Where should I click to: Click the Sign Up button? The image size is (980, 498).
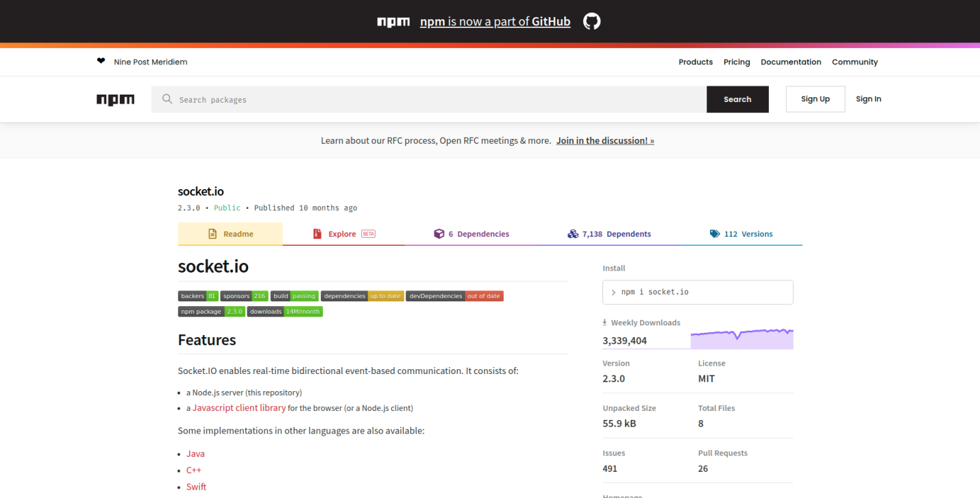[x=816, y=99]
